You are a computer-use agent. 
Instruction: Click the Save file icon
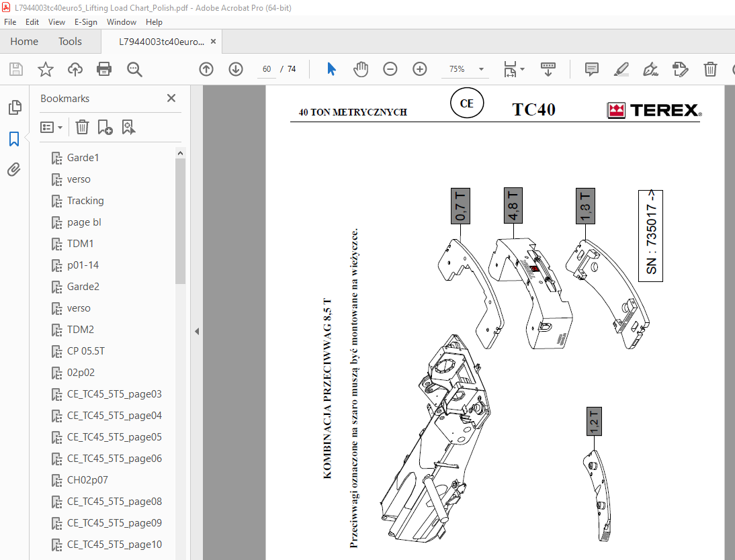click(x=16, y=69)
